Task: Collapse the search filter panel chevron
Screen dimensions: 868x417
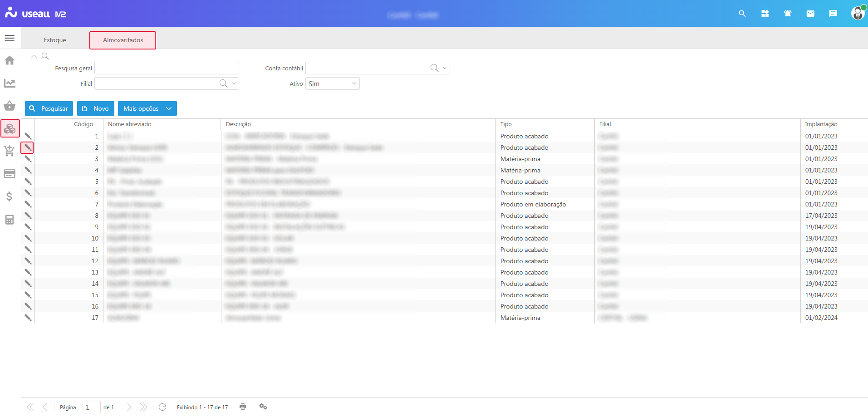Action: (x=34, y=56)
